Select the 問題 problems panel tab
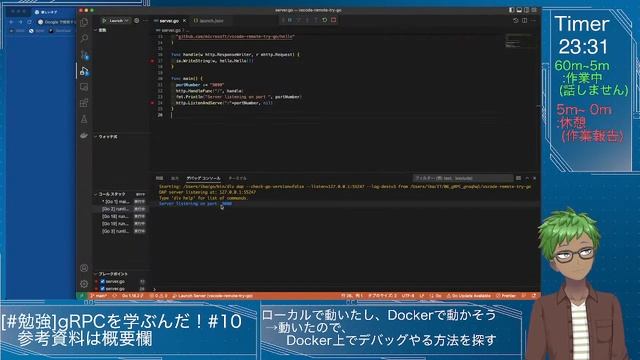 point(160,178)
